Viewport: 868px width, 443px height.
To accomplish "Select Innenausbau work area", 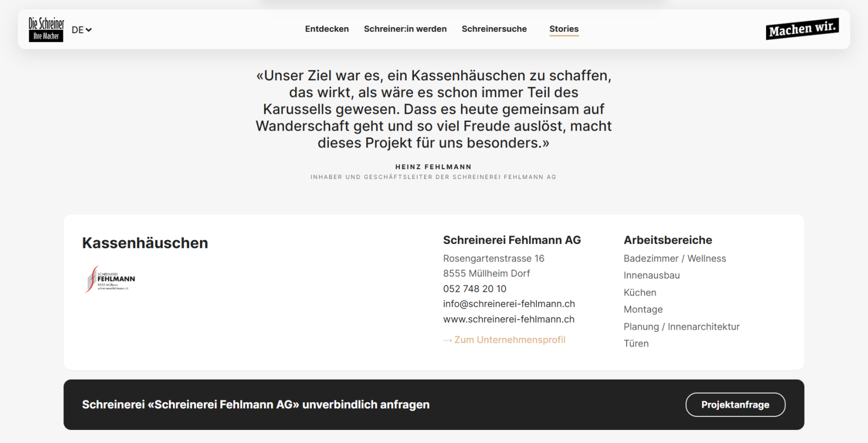I will [x=652, y=275].
